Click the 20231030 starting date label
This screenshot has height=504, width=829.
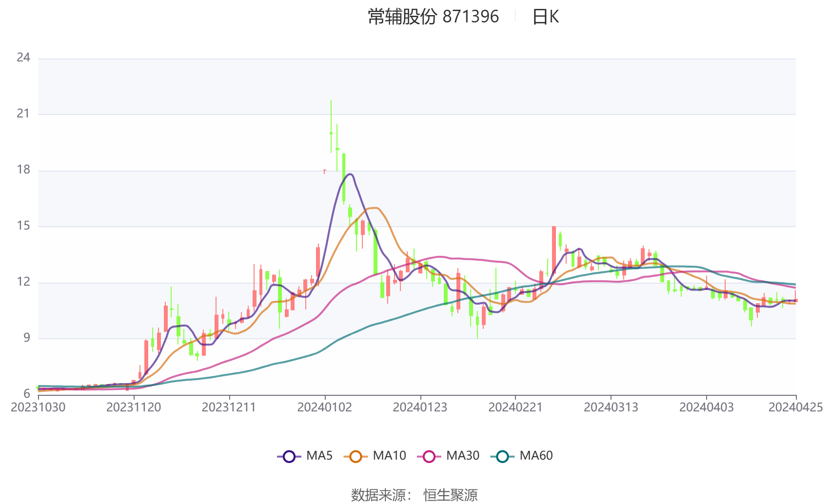pyautogui.click(x=38, y=407)
